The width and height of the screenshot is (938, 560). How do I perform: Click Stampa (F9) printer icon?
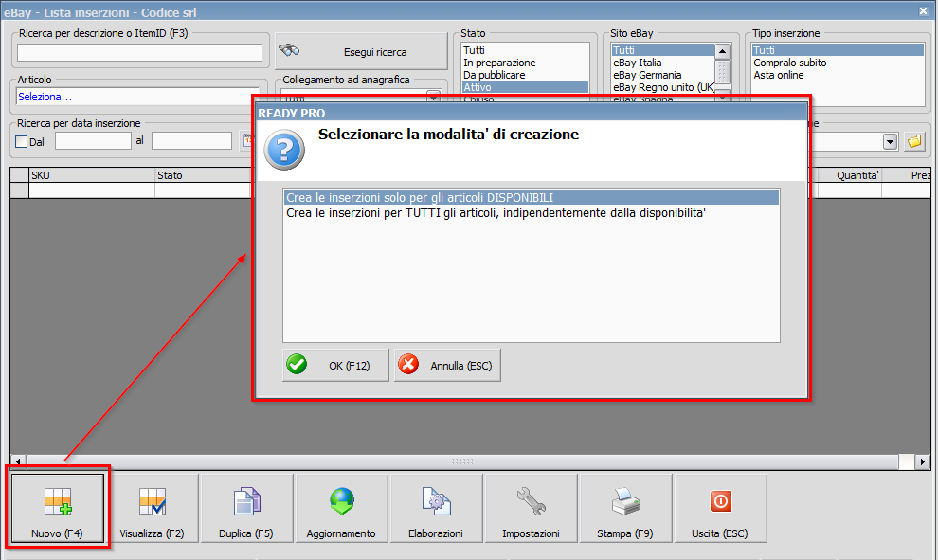click(625, 509)
